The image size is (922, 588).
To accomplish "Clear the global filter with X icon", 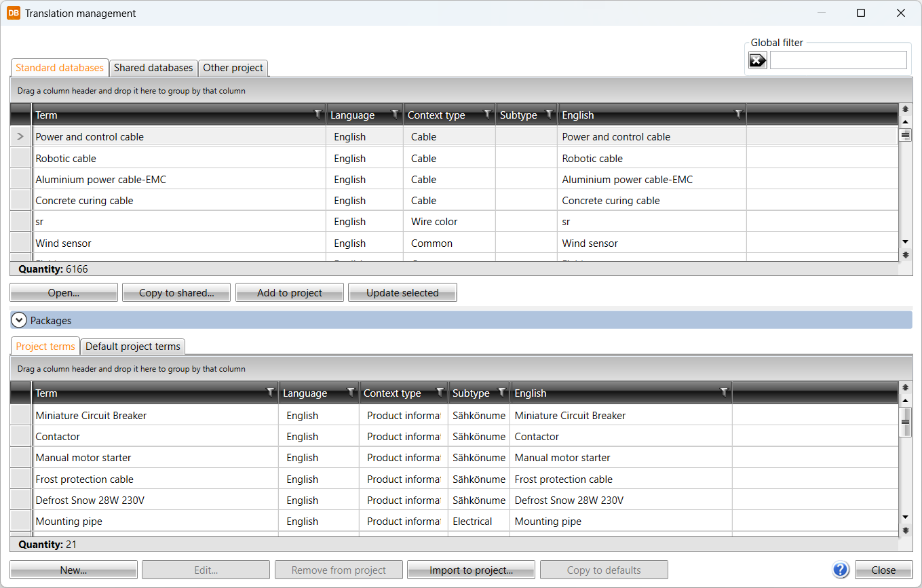I will [x=757, y=60].
